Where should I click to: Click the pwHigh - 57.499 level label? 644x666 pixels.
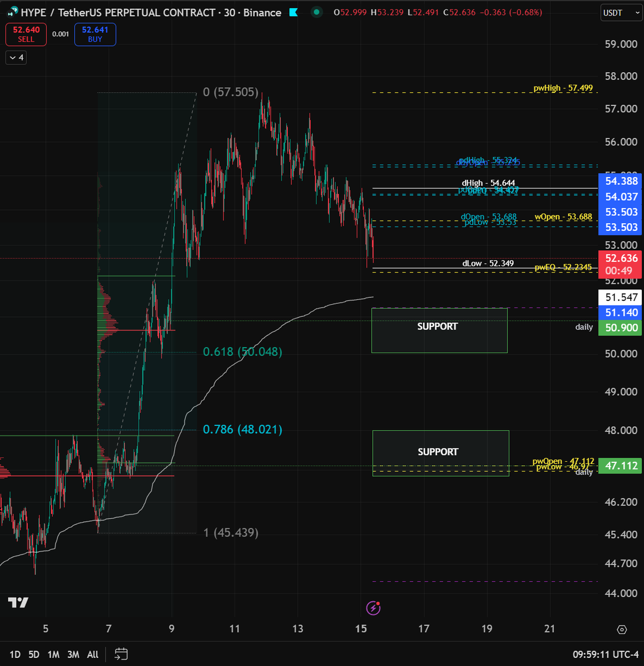(x=563, y=88)
